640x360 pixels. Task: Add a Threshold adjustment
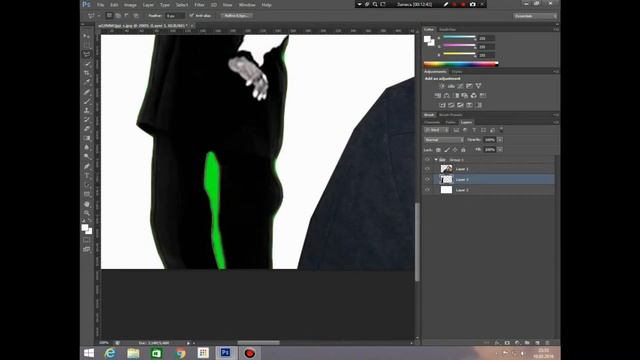[460, 105]
